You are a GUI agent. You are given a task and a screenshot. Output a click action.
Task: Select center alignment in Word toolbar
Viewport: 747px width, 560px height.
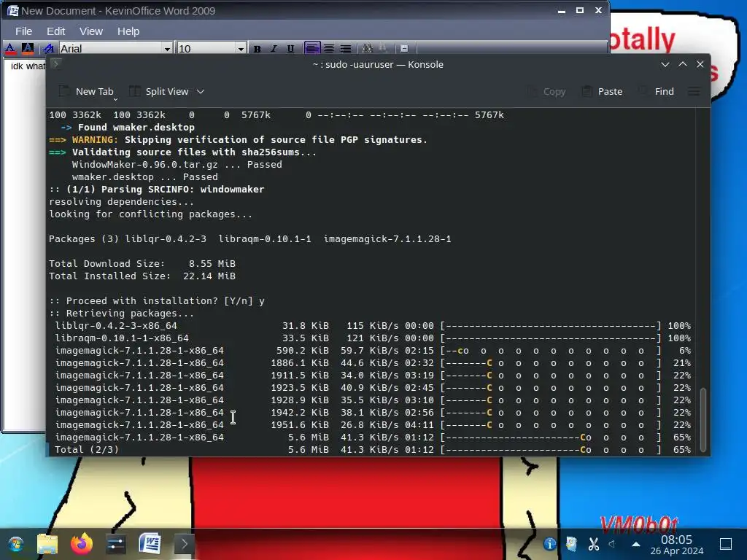(x=329, y=49)
